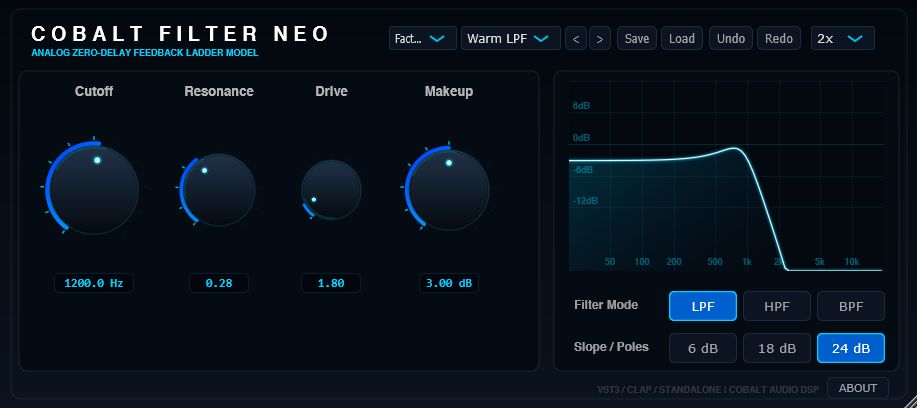Select HPF filter mode

pos(777,306)
